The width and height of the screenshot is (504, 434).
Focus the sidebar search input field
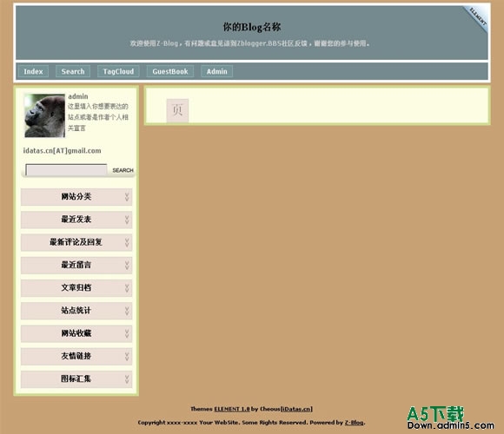point(66,170)
